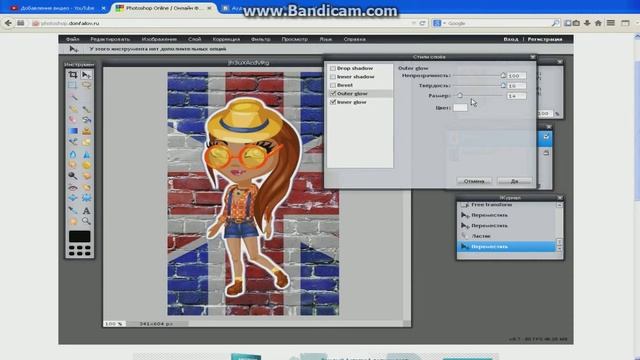Select the Sharpen tool
Screen dimensions: 640x360
[x=86, y=154]
